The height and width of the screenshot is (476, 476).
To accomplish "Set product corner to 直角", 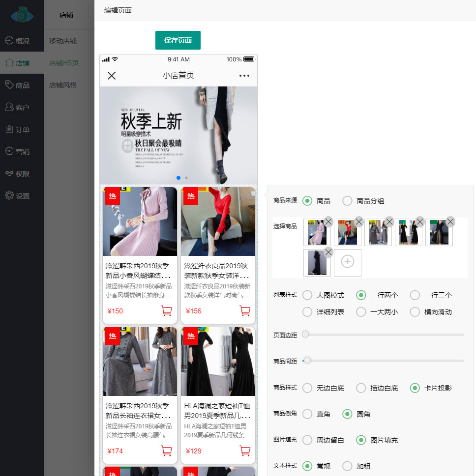I will pos(307,414).
